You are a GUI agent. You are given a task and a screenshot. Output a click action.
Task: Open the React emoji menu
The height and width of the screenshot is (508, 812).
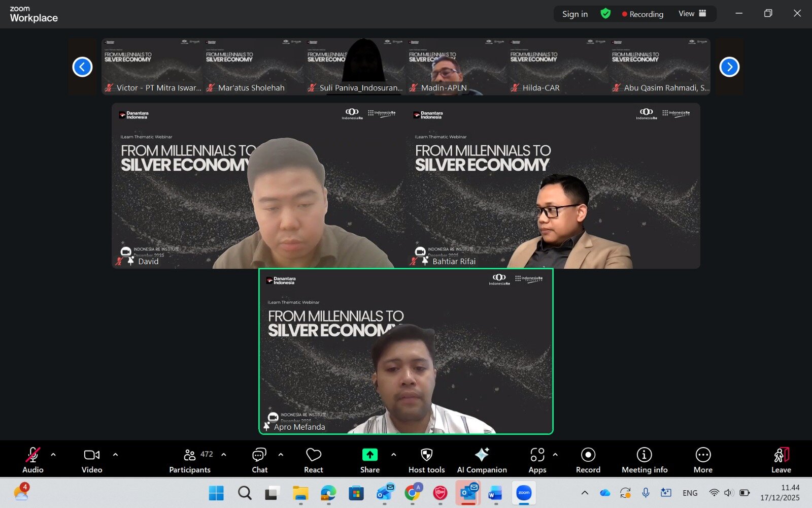pos(313,460)
